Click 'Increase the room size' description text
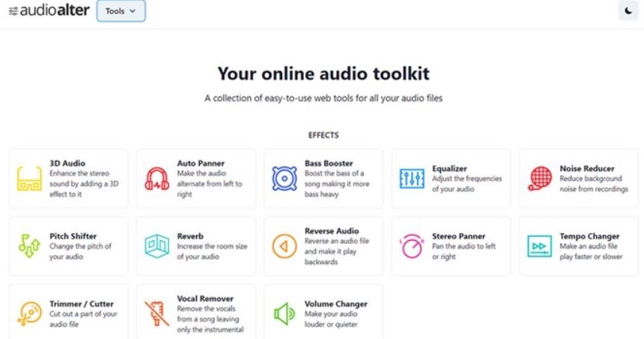Screen dimensions: 644x339 (x=212, y=252)
